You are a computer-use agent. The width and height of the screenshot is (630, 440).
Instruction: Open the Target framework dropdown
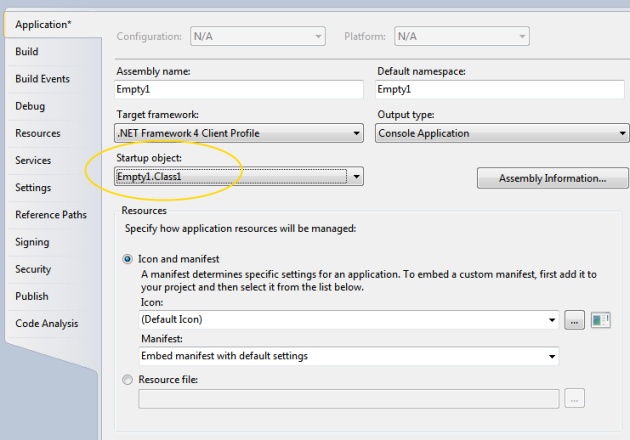pos(239,133)
